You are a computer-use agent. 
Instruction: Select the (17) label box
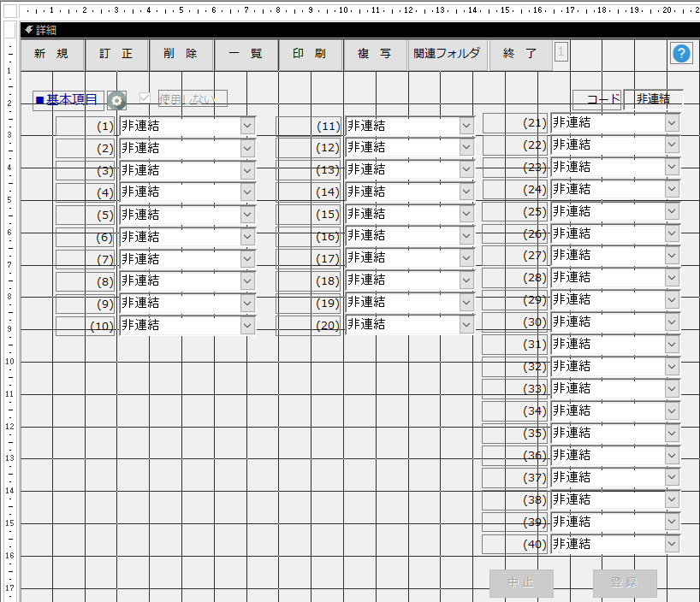coord(308,258)
